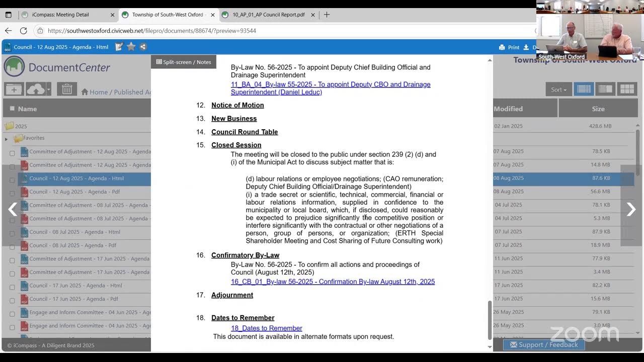Click the DocumentCenter logo
The image size is (644, 362).
tap(57, 67)
